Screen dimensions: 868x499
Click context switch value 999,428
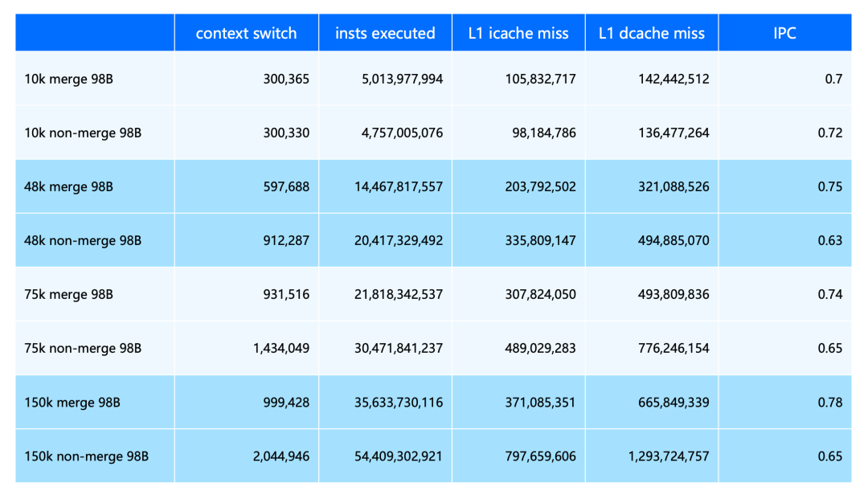tap(286, 403)
